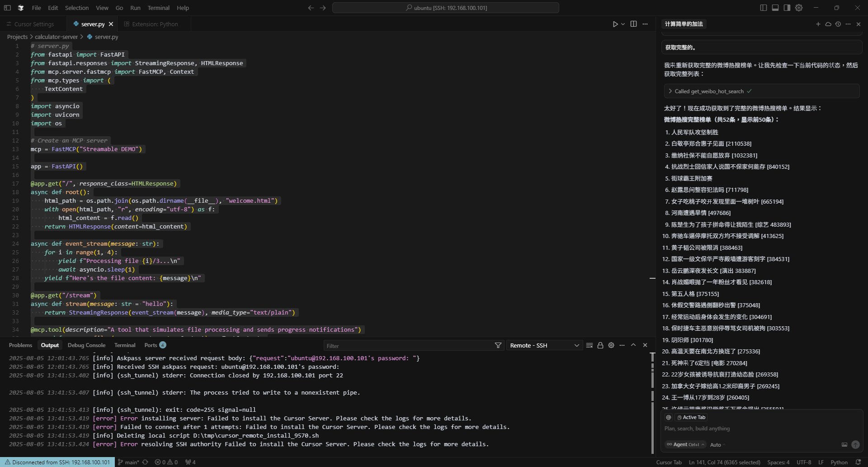Screen dimensions: 868x467
Task: Open chat history clock icon
Action: 838,24
